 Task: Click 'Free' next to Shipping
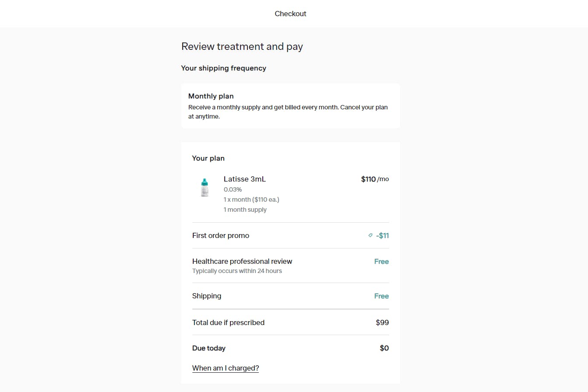click(381, 296)
